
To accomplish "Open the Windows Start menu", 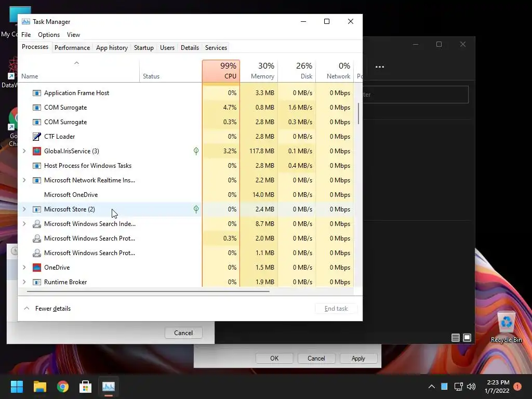I will 17,387.
